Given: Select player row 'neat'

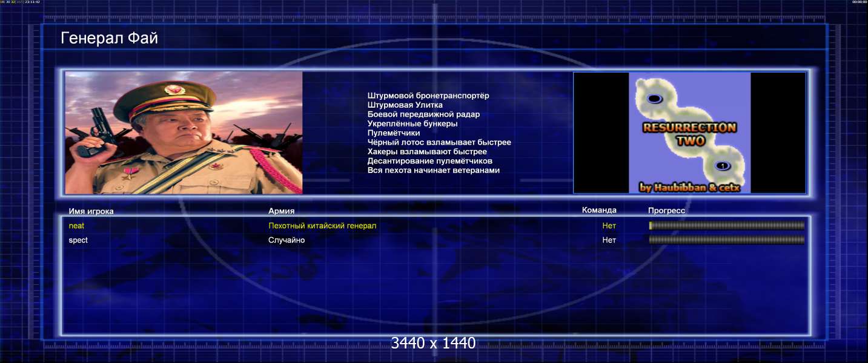Looking at the screenshot, I should [436, 226].
